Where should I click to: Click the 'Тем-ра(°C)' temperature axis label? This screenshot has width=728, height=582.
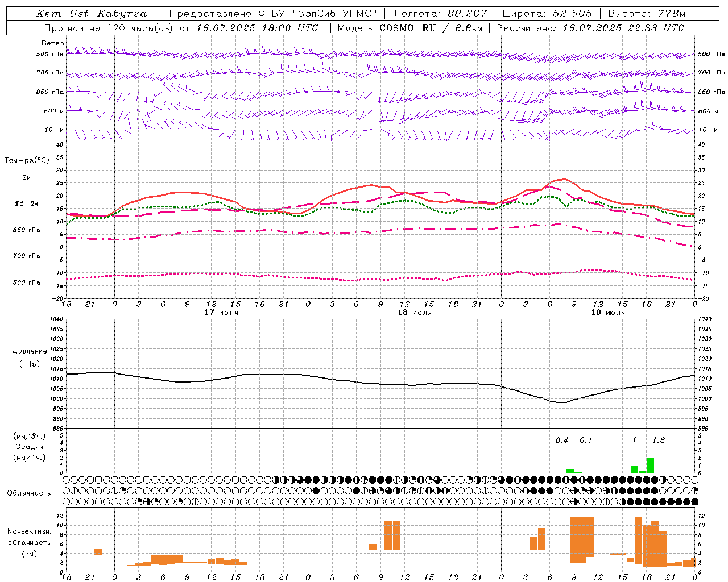tap(27, 161)
